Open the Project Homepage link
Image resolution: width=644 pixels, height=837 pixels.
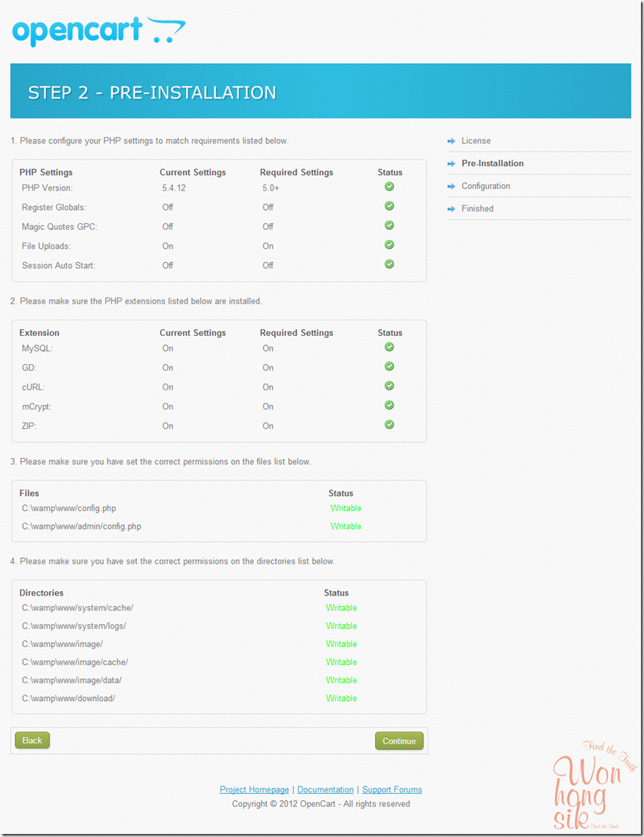(x=254, y=789)
